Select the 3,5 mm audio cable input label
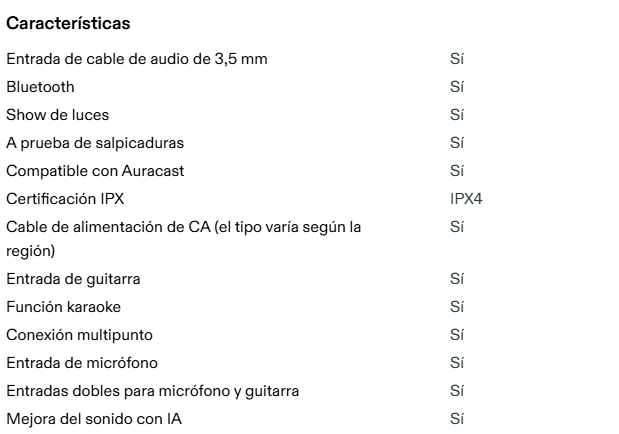619x434 pixels. [137, 59]
